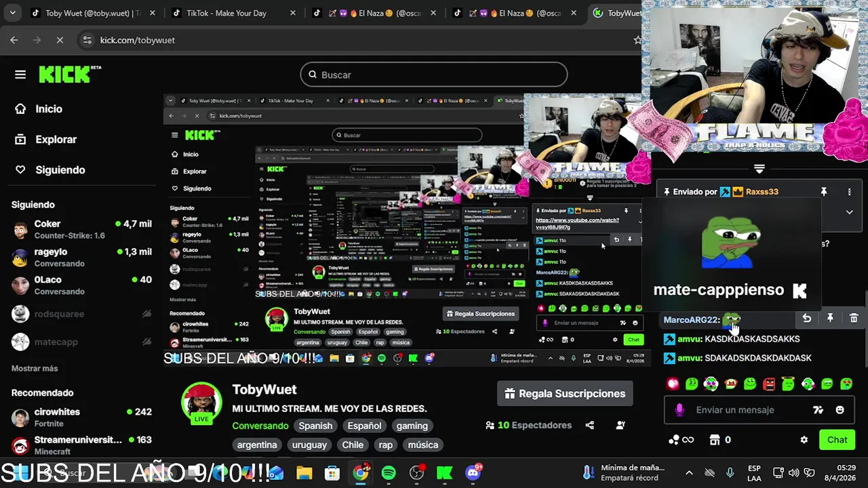Switch to Toby Wuet TikTok profile tab
The width and height of the screenshot is (868, 488).
click(x=93, y=13)
